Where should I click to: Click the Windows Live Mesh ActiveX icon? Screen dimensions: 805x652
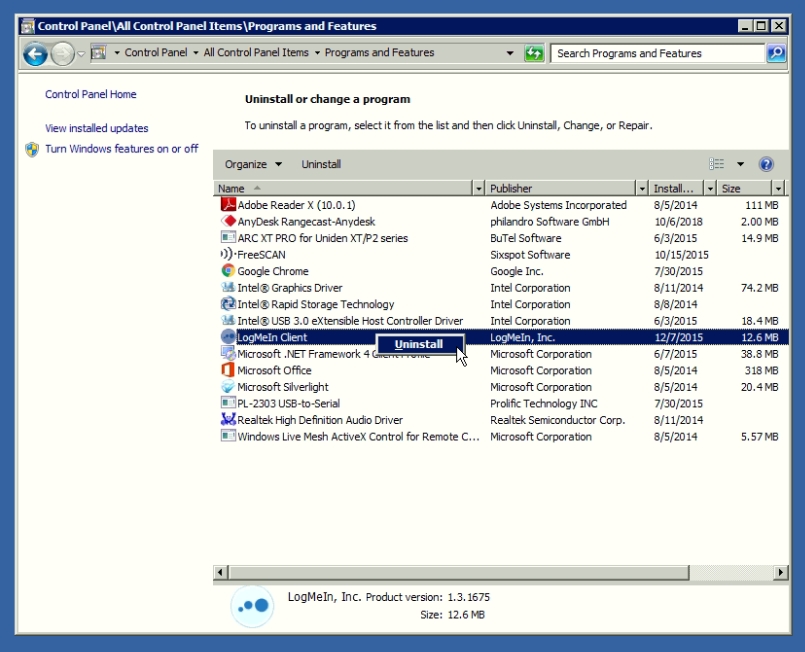pyautogui.click(x=228, y=436)
